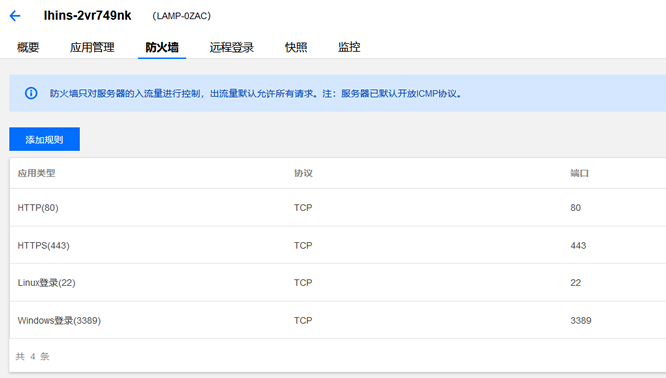Select the Linux登录(22) row label

point(46,283)
